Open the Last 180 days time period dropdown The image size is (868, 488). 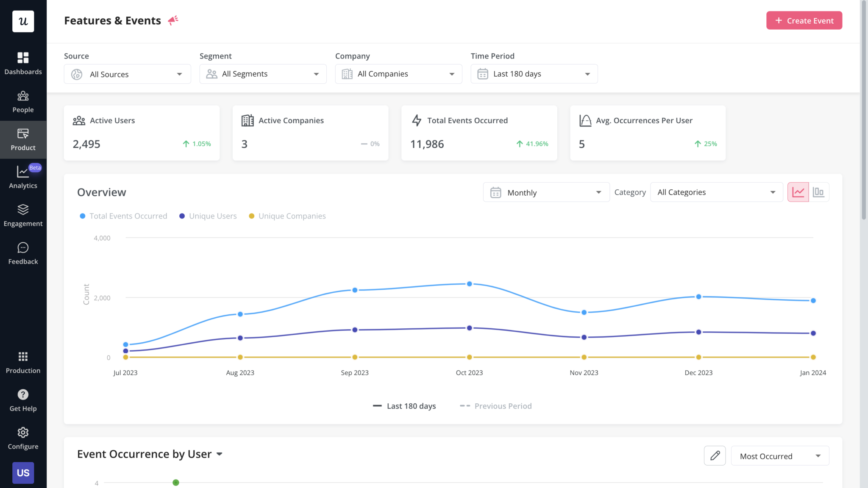tap(534, 74)
